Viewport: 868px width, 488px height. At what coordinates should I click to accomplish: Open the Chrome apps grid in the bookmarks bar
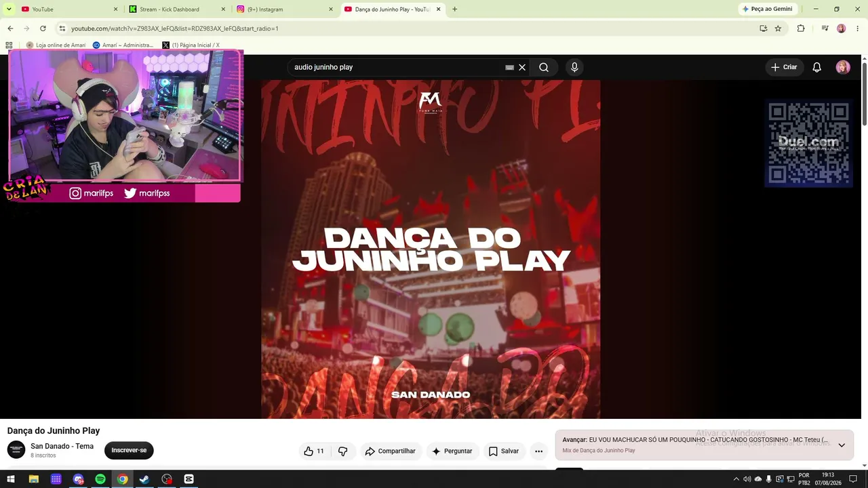click(9, 45)
